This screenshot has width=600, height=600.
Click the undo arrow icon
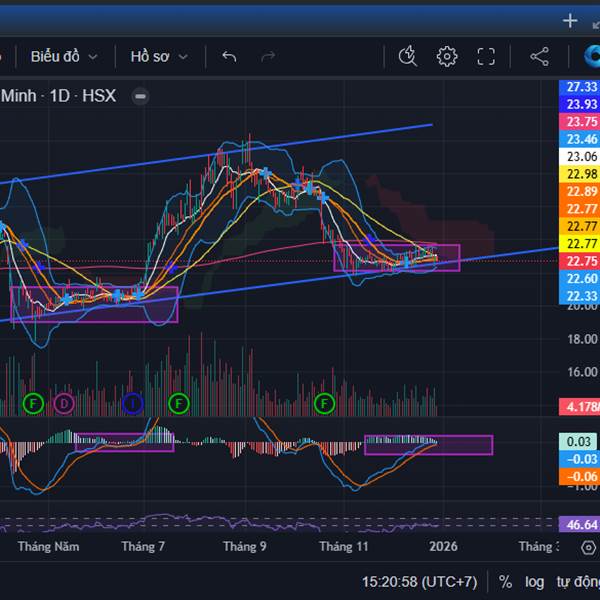tap(229, 56)
